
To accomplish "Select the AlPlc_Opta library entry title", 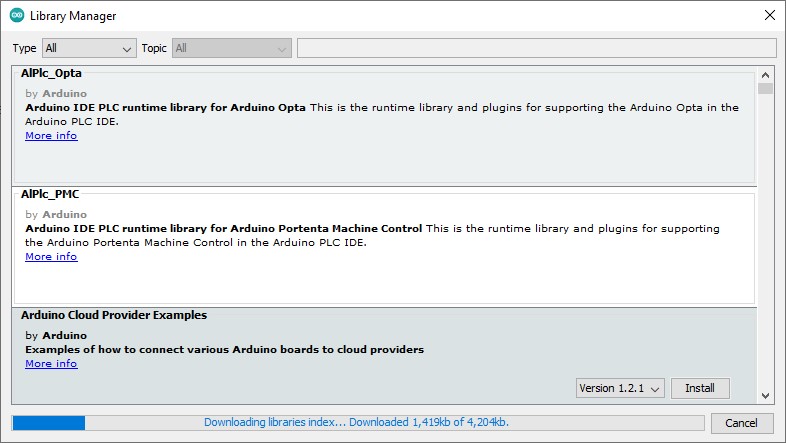I will [x=51, y=73].
